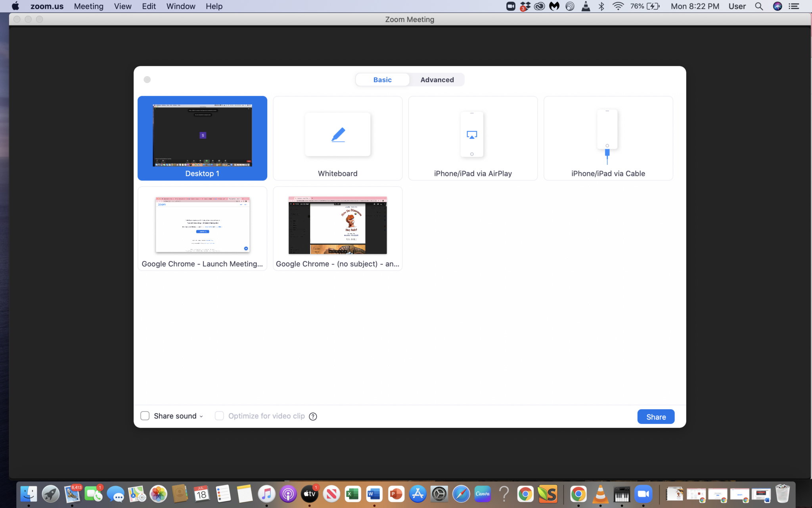This screenshot has width=812, height=508.
Task: Open PowerPoint in the Dock
Action: [396, 494]
